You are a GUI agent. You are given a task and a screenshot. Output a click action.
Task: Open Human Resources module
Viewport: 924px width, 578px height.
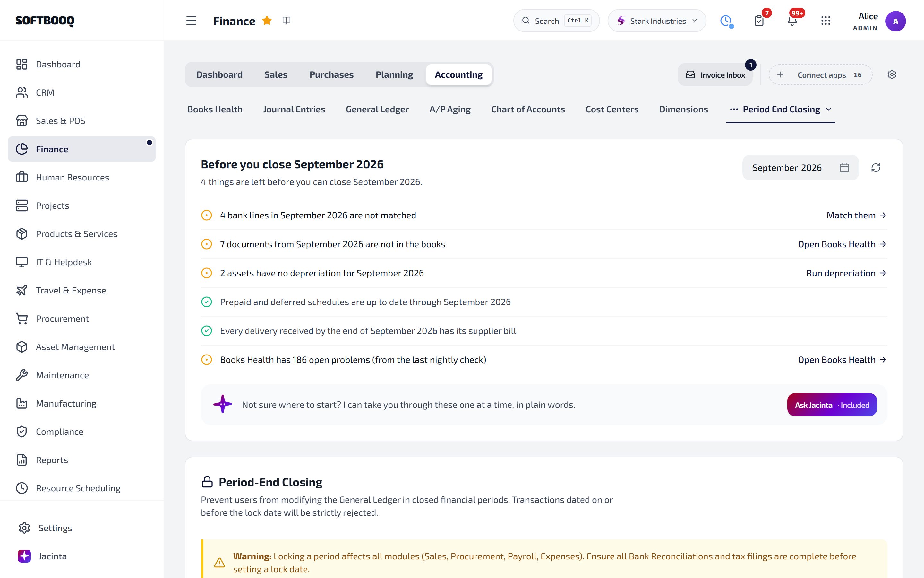tap(82, 177)
